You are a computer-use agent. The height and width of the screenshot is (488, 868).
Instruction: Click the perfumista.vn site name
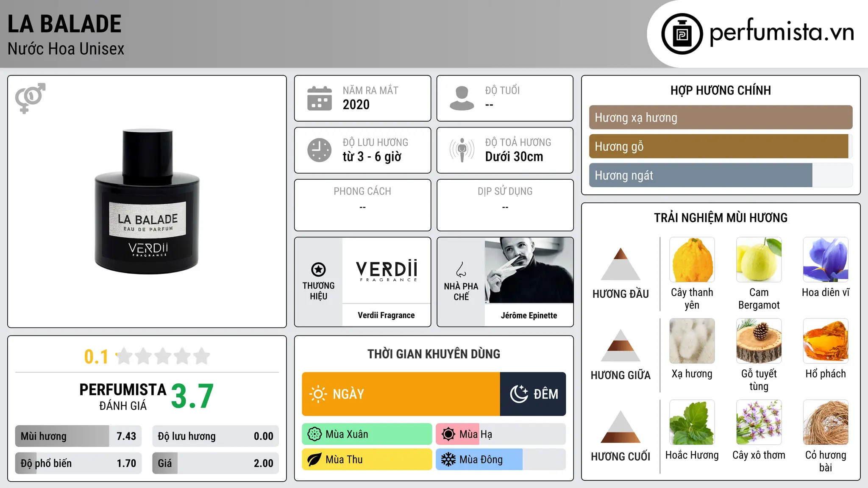782,32
